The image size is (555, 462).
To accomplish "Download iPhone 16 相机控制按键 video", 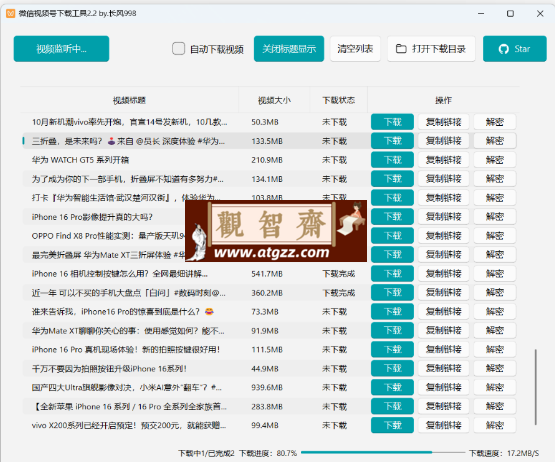I will (x=392, y=274).
